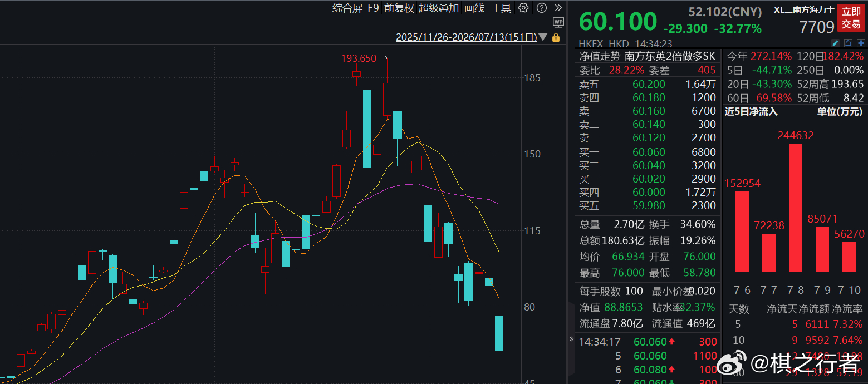Click the 60日 69.58% return value
Image resolution: width=868 pixels, height=384 pixels.
pyautogui.click(x=773, y=98)
